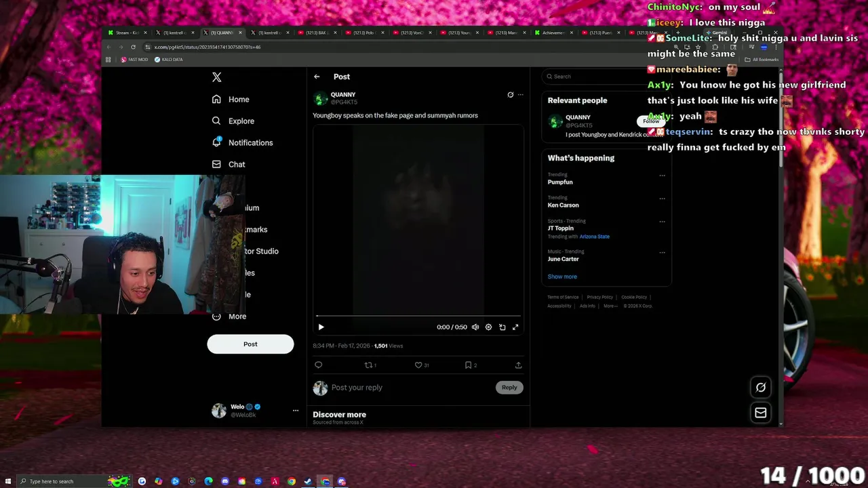The height and width of the screenshot is (488, 868).
Task: Bookmark the post
Action: (x=468, y=365)
